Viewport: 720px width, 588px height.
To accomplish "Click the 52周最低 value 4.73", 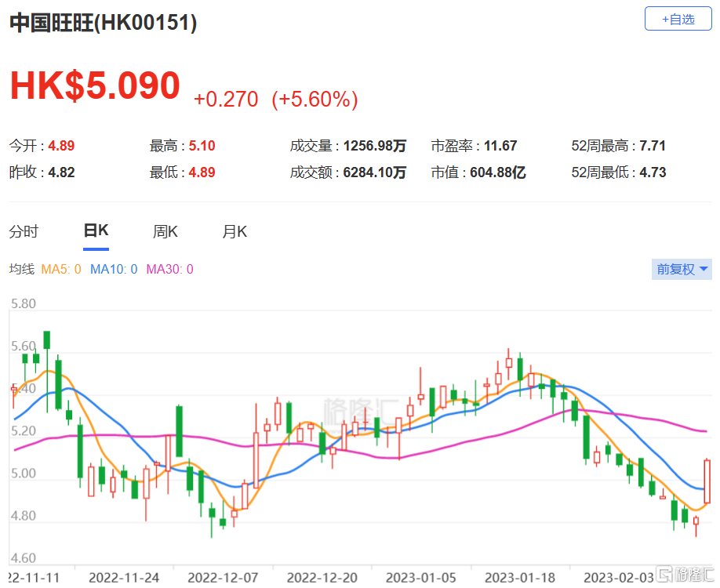I will 653,172.
